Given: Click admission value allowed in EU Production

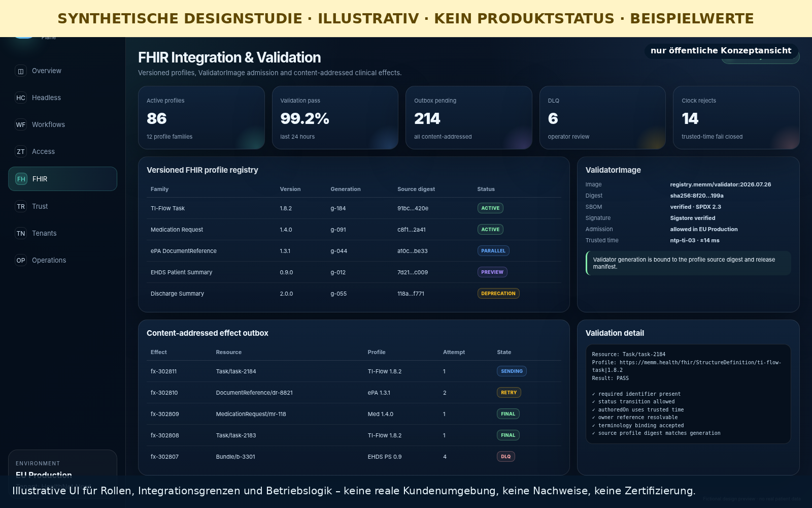Looking at the screenshot, I should tap(704, 230).
